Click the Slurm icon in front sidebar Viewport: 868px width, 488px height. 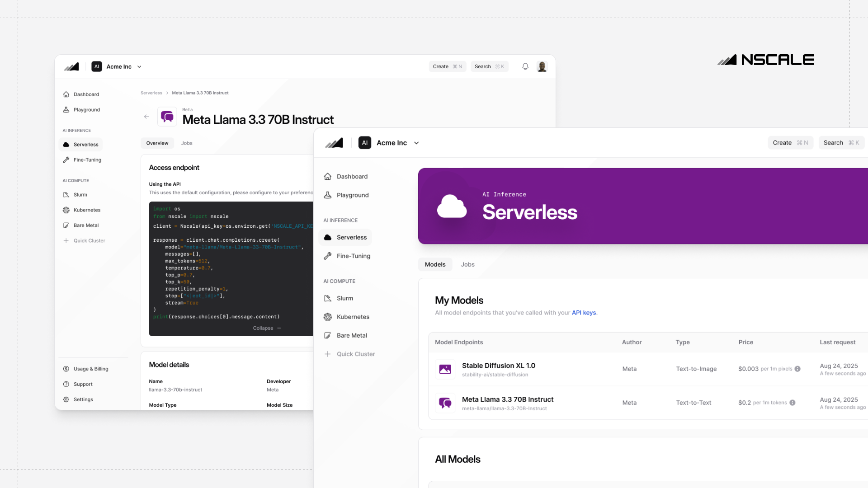pyautogui.click(x=328, y=298)
